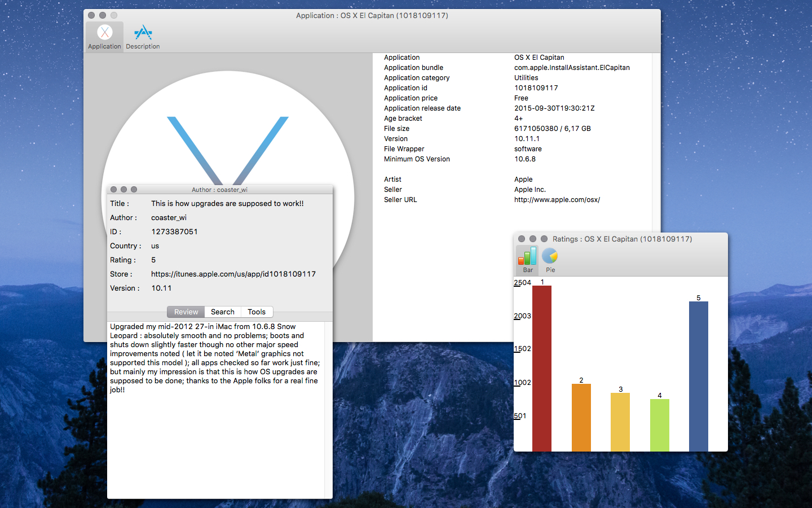
Task: Select the Utilities category value
Action: (x=526, y=78)
